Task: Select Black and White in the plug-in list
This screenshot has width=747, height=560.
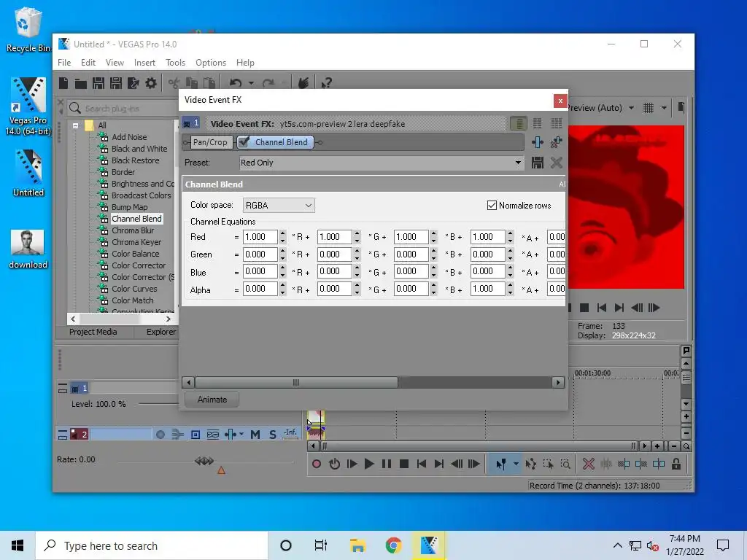Action: click(139, 149)
